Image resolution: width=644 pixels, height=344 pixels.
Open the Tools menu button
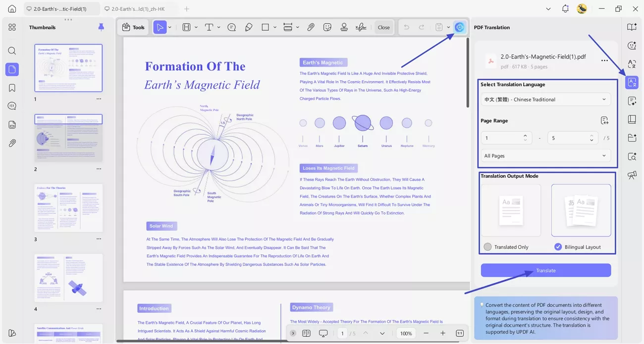(x=133, y=27)
